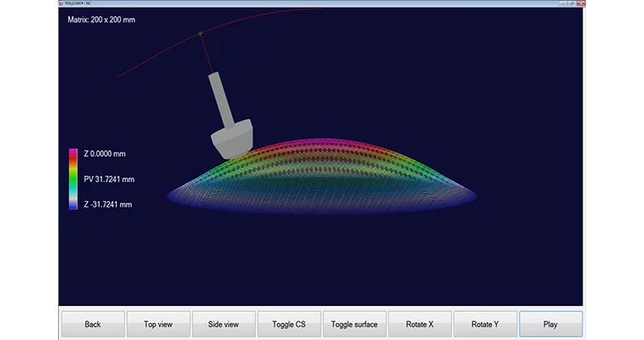644x340 pixels.
Task: Toggle surface display
Action: [355, 324]
